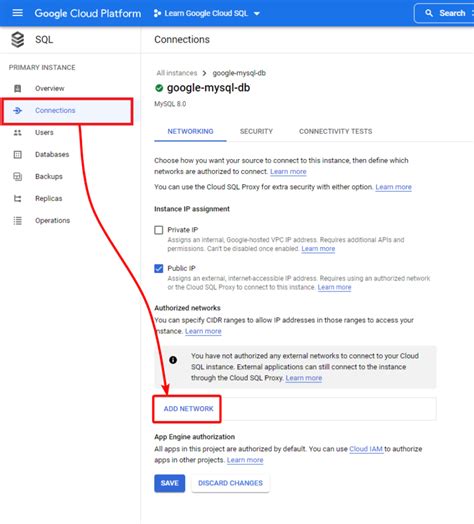Switch to the Security tab

256,131
